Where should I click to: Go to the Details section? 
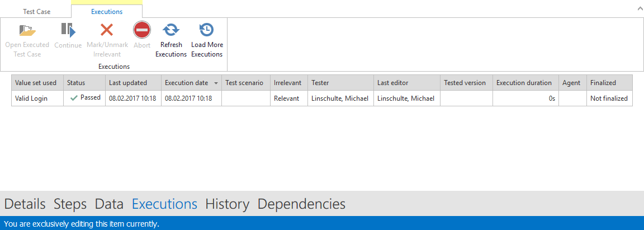pos(25,204)
